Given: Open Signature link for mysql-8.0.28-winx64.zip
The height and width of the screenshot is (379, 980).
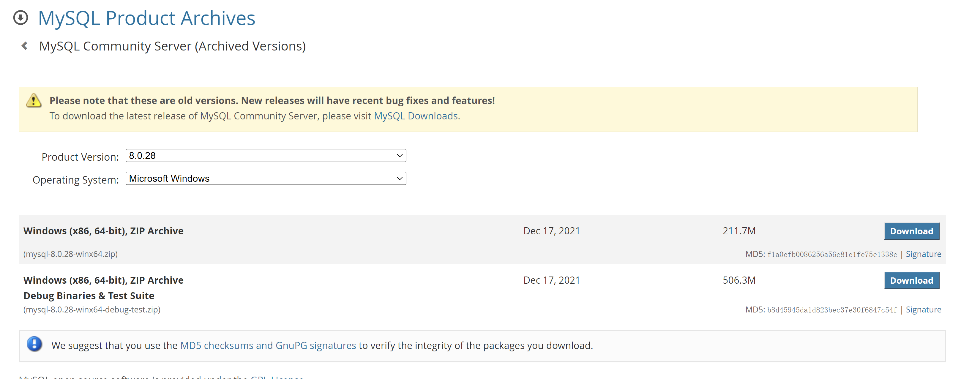Looking at the screenshot, I should click(923, 254).
